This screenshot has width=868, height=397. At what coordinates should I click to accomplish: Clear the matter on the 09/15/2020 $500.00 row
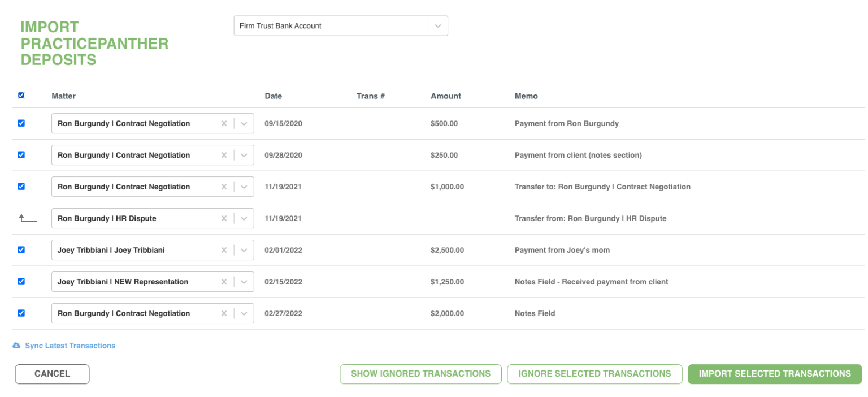tap(224, 123)
